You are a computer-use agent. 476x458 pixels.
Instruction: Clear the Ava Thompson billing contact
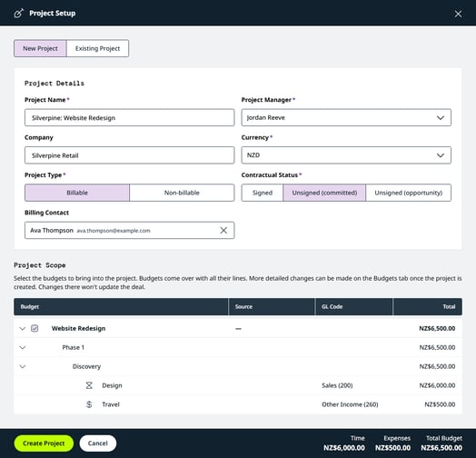pyautogui.click(x=223, y=231)
